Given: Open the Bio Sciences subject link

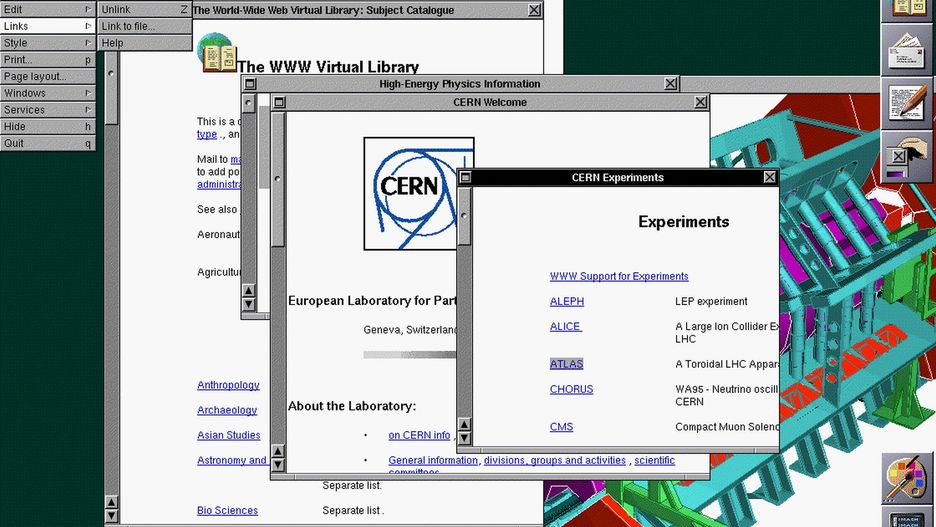Looking at the screenshot, I should click(x=227, y=510).
